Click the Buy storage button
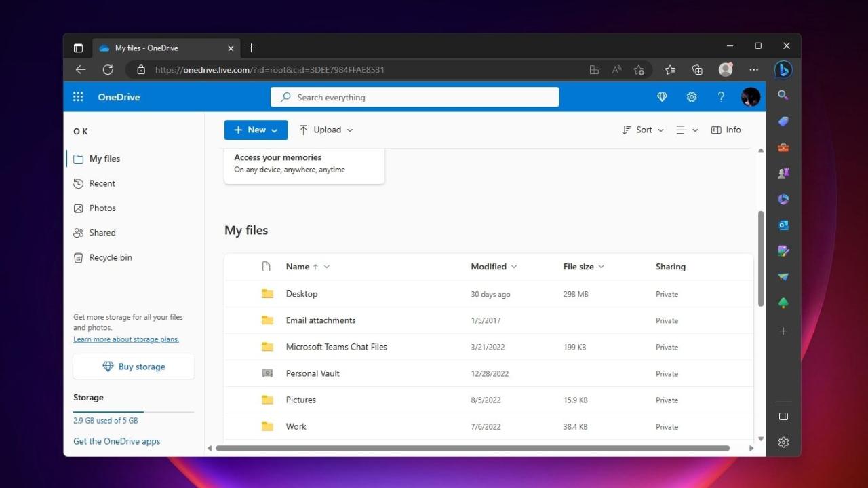This screenshot has width=868, height=488. click(x=134, y=367)
